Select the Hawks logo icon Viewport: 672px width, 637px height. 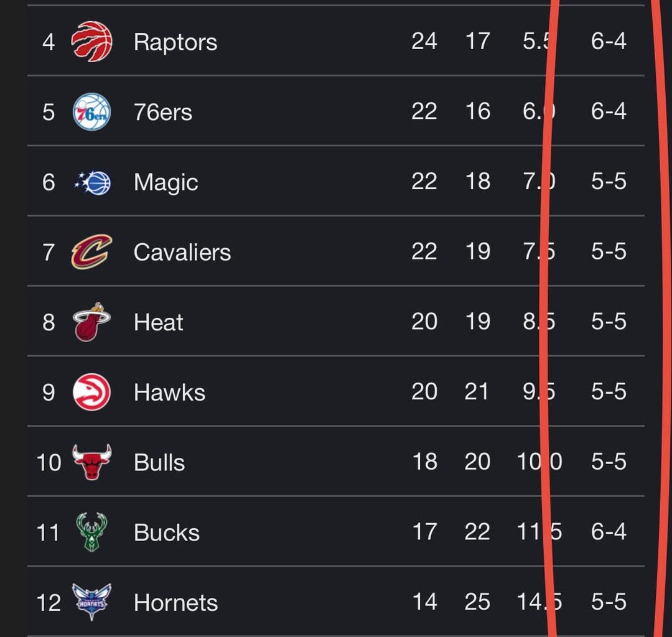(92, 392)
